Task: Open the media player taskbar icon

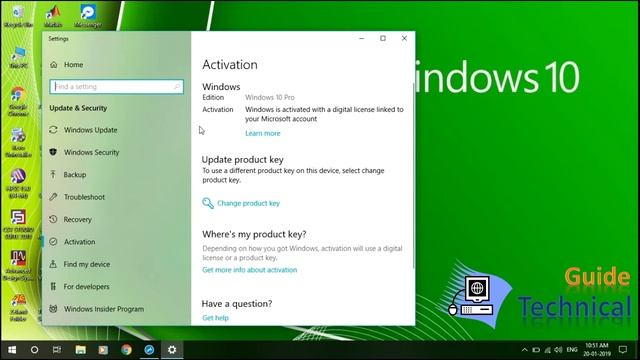Action: point(103,350)
